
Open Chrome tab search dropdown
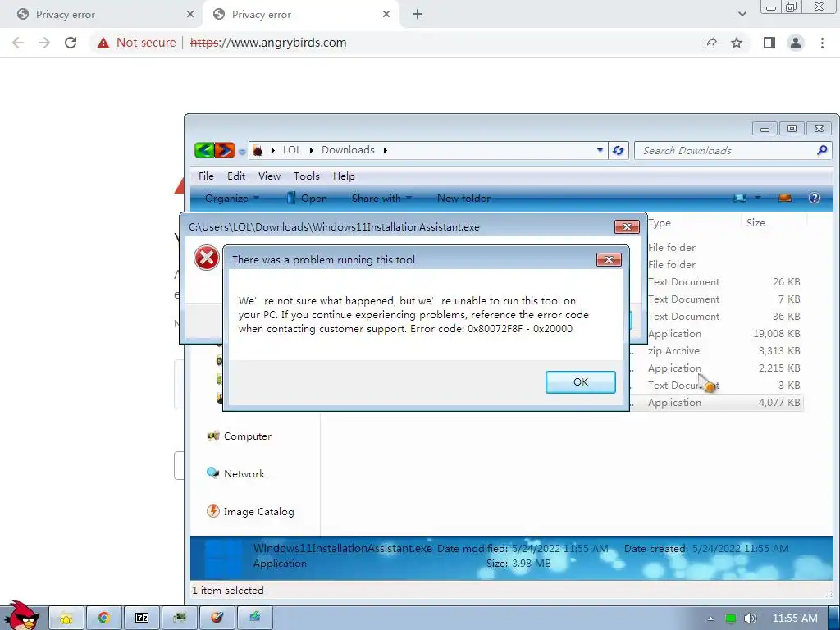click(x=742, y=15)
